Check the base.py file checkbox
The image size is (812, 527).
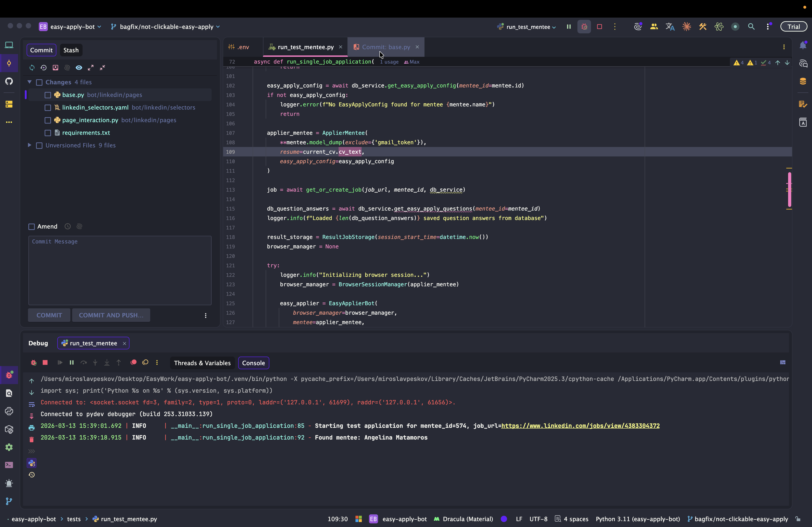(48, 95)
